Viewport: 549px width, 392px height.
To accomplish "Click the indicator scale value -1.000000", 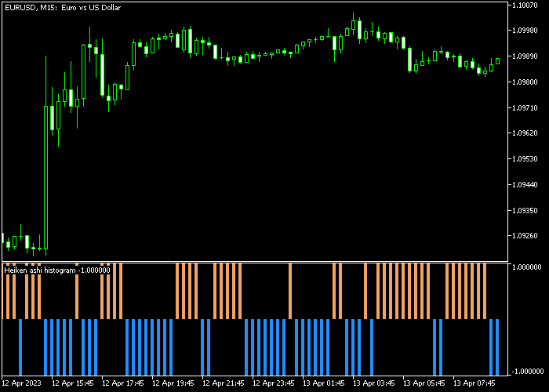I will tap(527, 372).
